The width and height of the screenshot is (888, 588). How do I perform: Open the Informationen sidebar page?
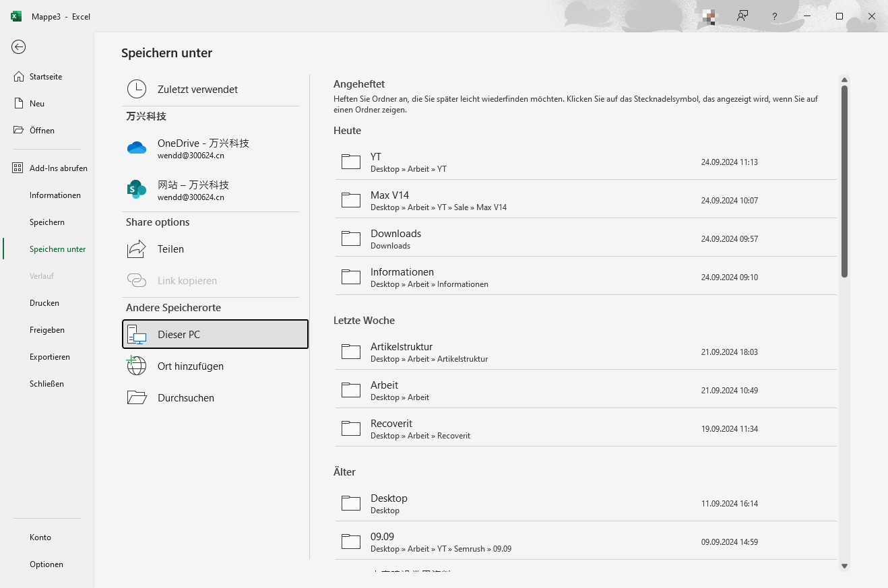point(55,195)
